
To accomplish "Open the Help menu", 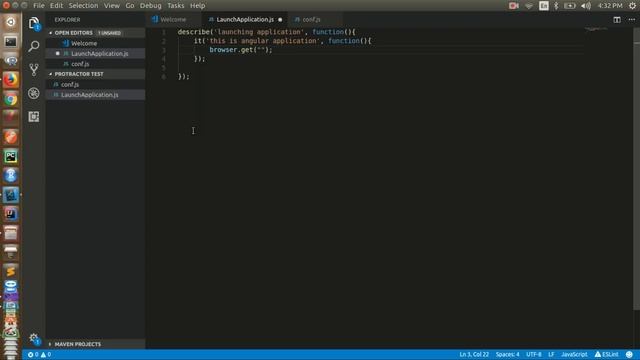I will tap(198, 6).
